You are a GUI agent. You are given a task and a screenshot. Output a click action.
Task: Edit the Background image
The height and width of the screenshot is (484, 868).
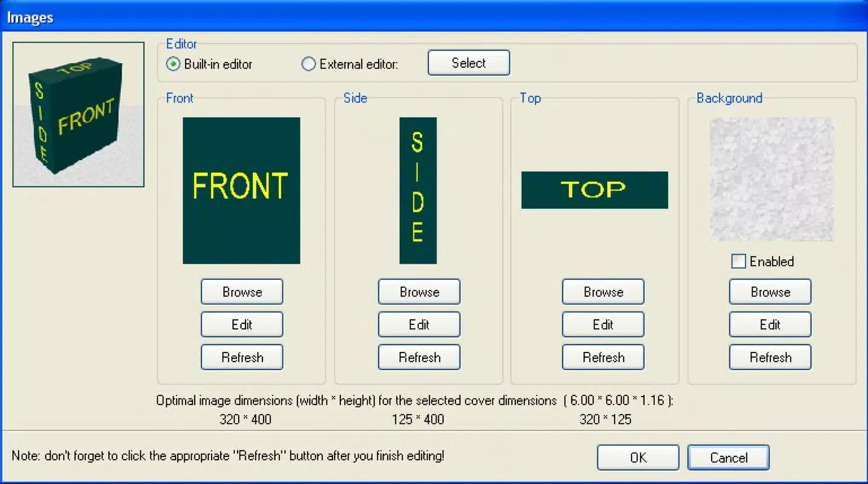[x=771, y=325]
